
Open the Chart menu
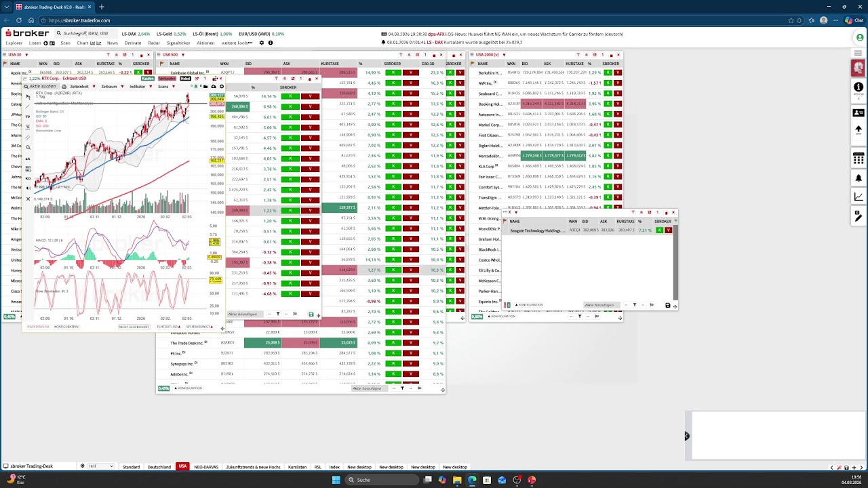pyautogui.click(x=82, y=43)
